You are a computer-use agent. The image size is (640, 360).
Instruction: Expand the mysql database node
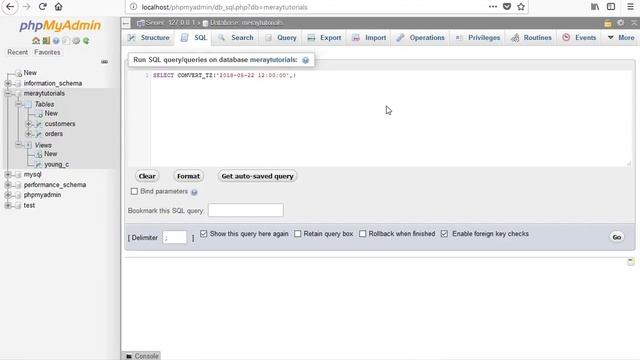coord(8,175)
